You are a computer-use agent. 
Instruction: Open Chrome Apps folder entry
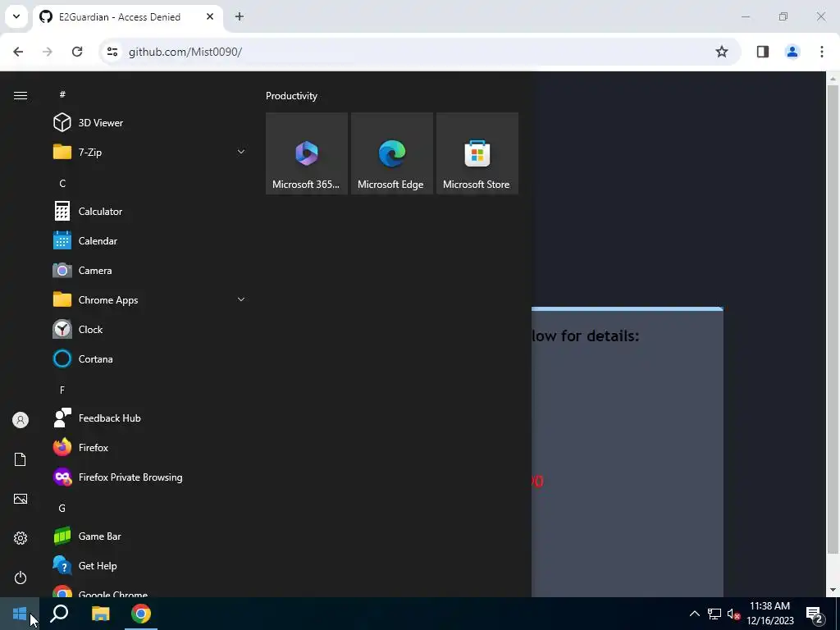point(149,300)
